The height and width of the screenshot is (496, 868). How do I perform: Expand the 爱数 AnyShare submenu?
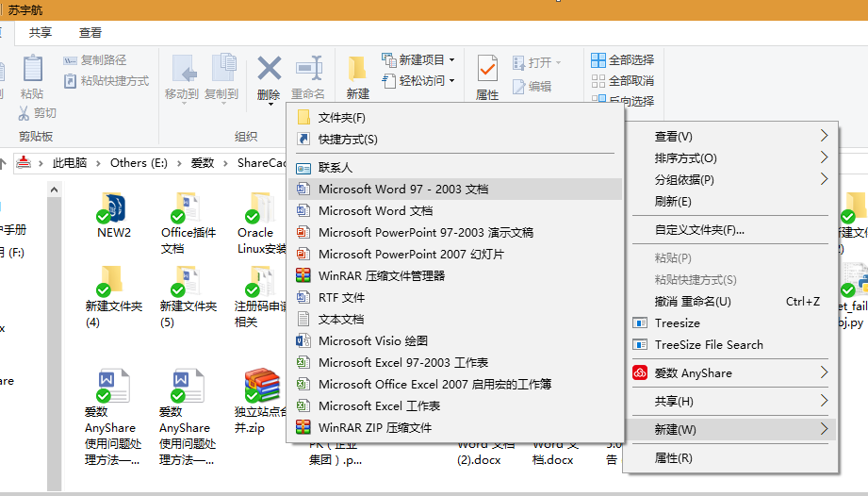[x=730, y=372]
